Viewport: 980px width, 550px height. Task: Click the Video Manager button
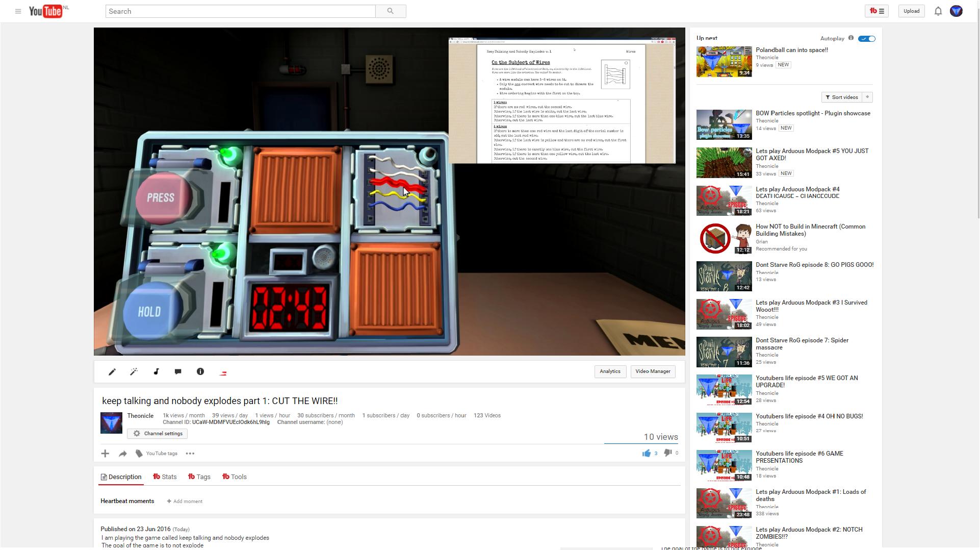(653, 371)
